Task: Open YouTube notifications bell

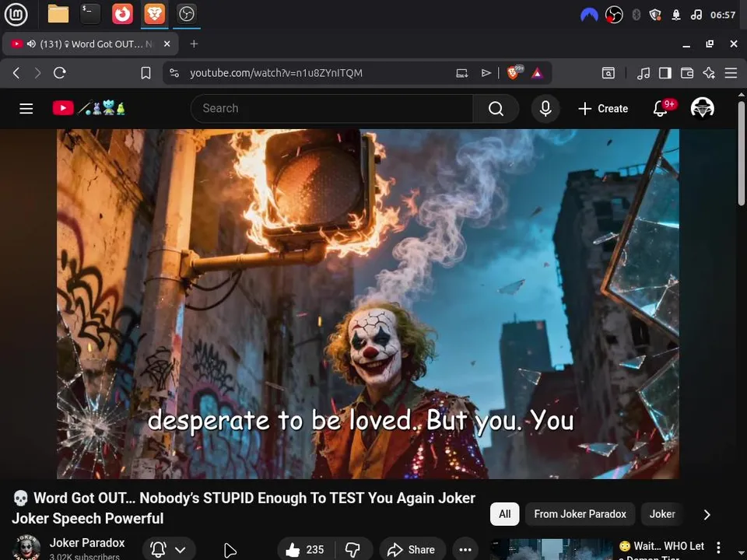Action: (x=661, y=109)
